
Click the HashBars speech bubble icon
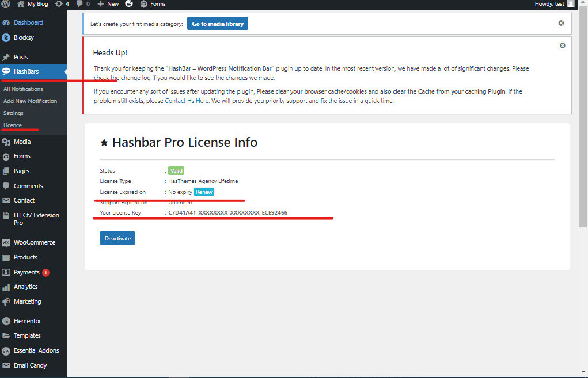(6, 71)
